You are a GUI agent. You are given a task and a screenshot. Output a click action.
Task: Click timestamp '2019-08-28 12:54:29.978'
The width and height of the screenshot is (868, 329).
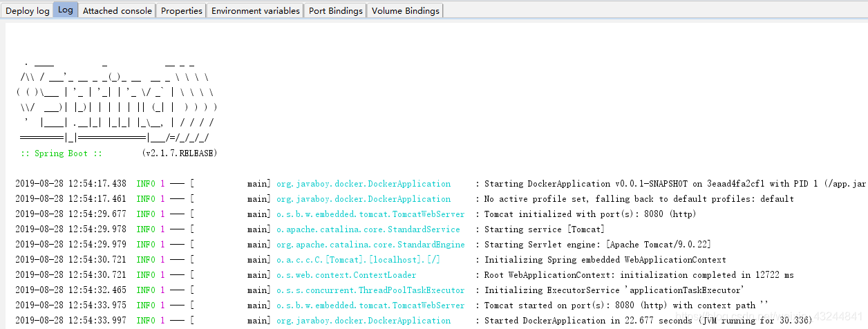click(x=70, y=229)
